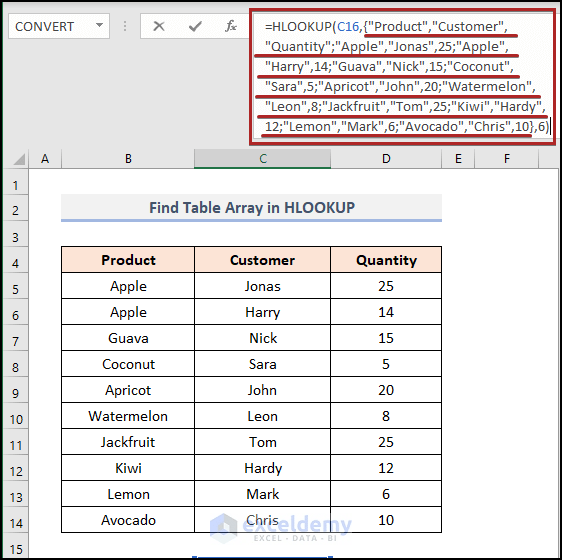Click the Select All corner triangle

point(19,159)
